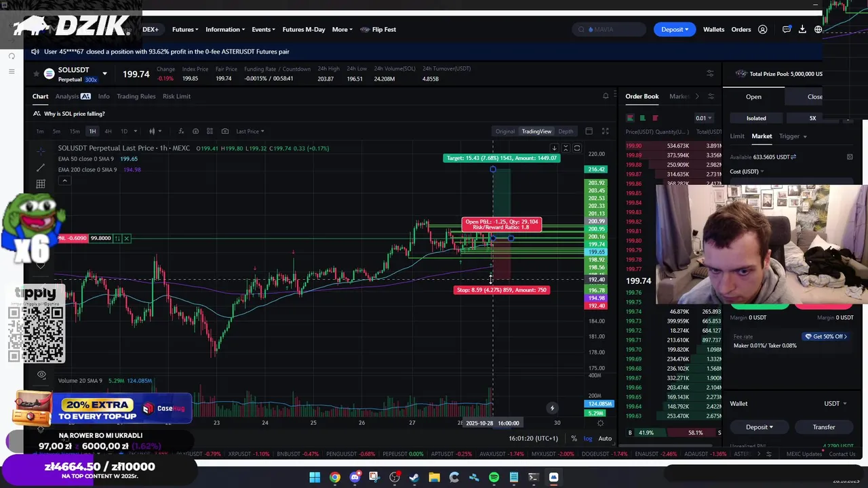
Task: Show only buy orders in order book
Action: (x=642, y=118)
